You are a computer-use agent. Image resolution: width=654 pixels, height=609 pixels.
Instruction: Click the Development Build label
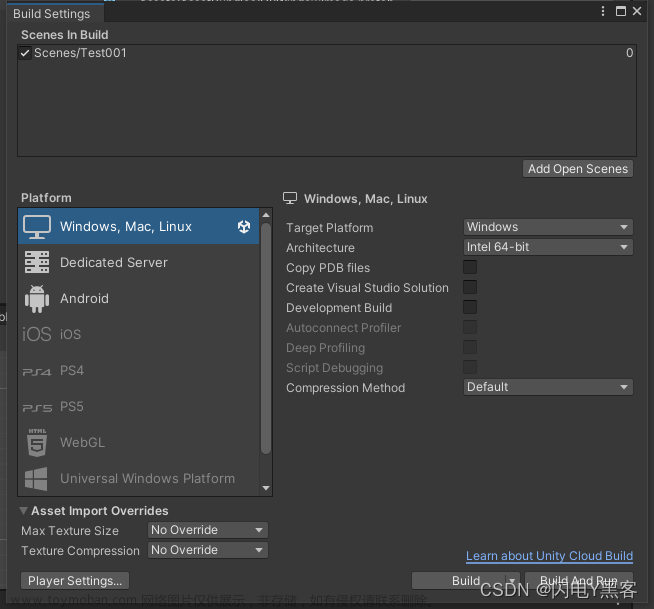click(x=339, y=308)
